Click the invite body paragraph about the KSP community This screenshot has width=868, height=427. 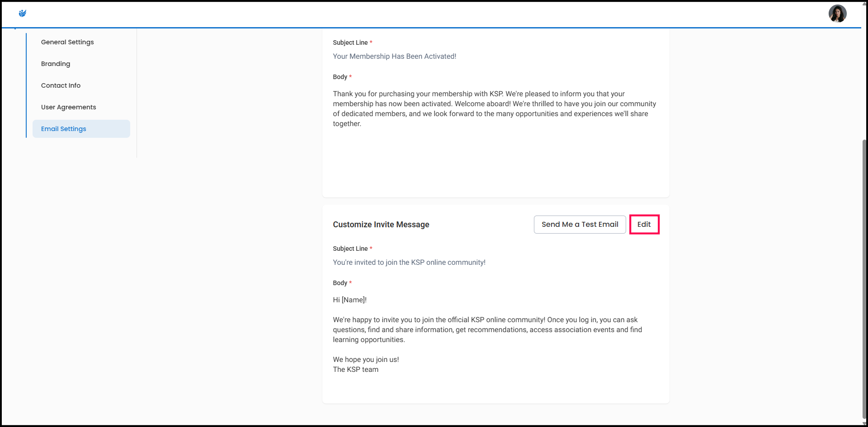point(487,330)
